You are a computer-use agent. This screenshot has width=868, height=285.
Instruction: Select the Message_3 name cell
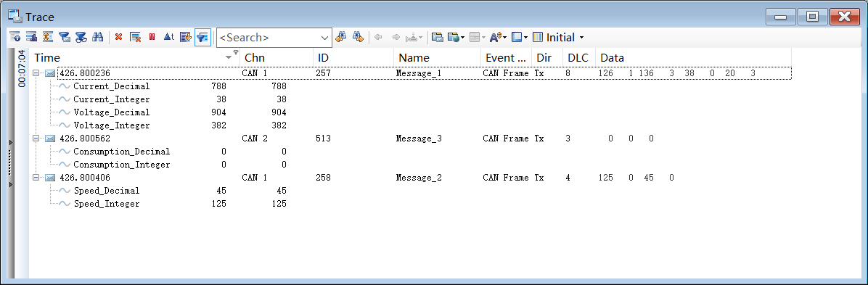pos(419,139)
